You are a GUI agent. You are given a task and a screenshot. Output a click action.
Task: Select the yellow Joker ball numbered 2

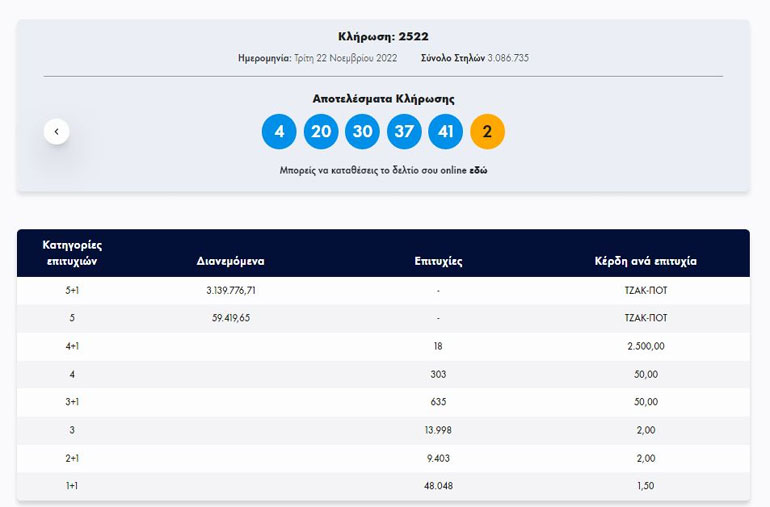[x=487, y=131]
